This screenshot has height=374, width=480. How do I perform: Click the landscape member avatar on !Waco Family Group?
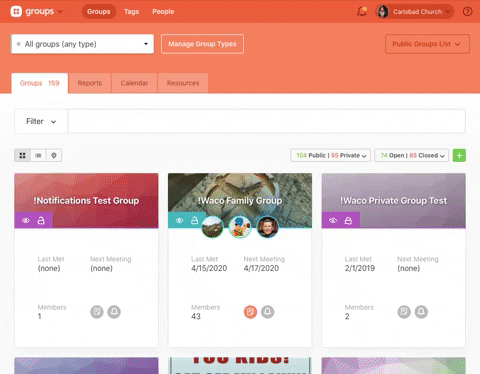213,227
